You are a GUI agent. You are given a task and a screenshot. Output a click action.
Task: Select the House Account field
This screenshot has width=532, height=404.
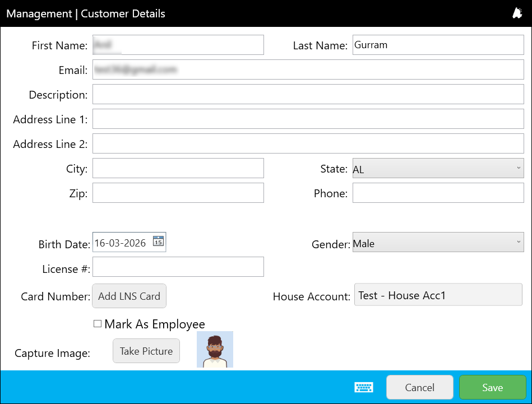pyautogui.click(x=438, y=295)
